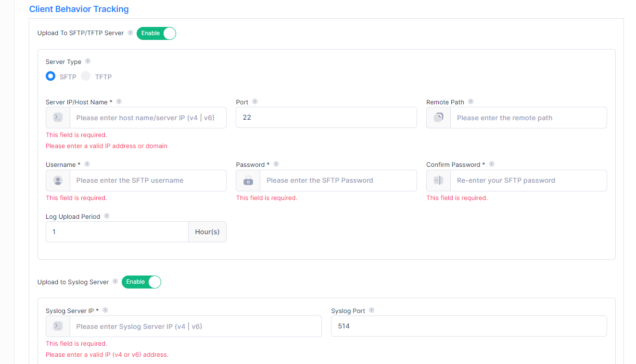Select the TFTP server type radio
Screen dimensions: 636x364
pyautogui.click(x=86, y=76)
